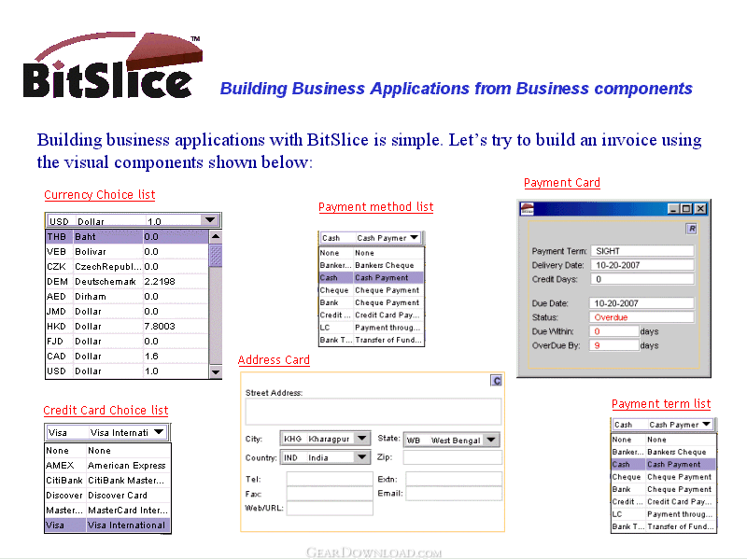
Task: Click the currency list scroll down arrow
Action: [x=216, y=371]
